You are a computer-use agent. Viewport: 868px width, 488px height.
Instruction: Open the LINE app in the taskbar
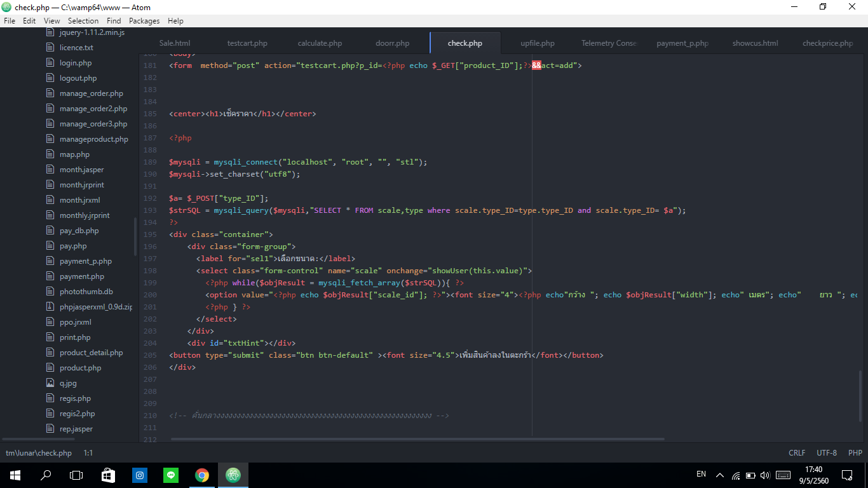(x=171, y=475)
